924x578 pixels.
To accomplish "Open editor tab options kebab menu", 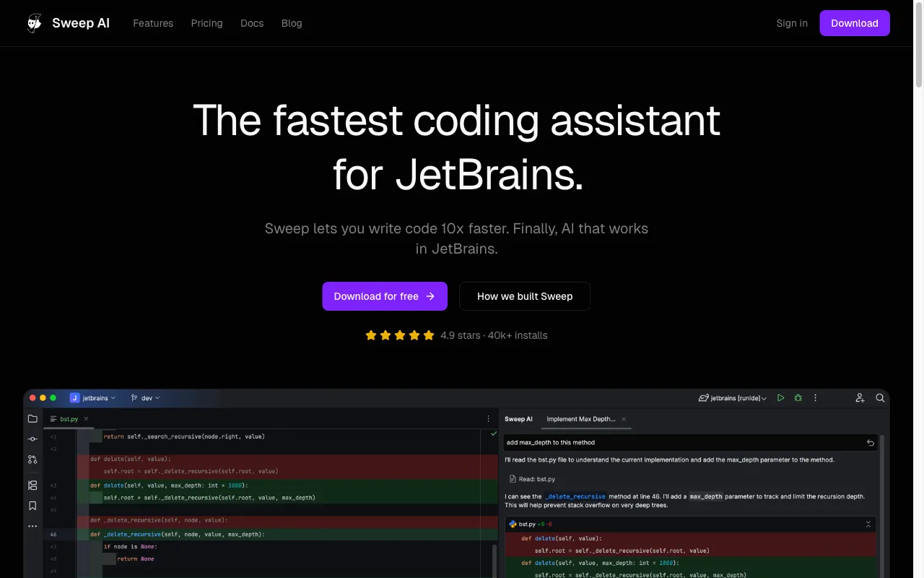I will 489,418.
